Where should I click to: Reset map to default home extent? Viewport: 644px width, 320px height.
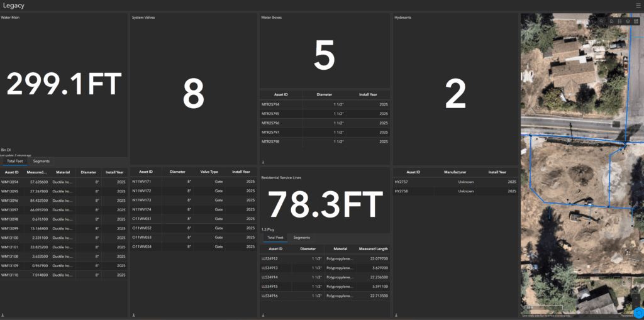(611, 21)
